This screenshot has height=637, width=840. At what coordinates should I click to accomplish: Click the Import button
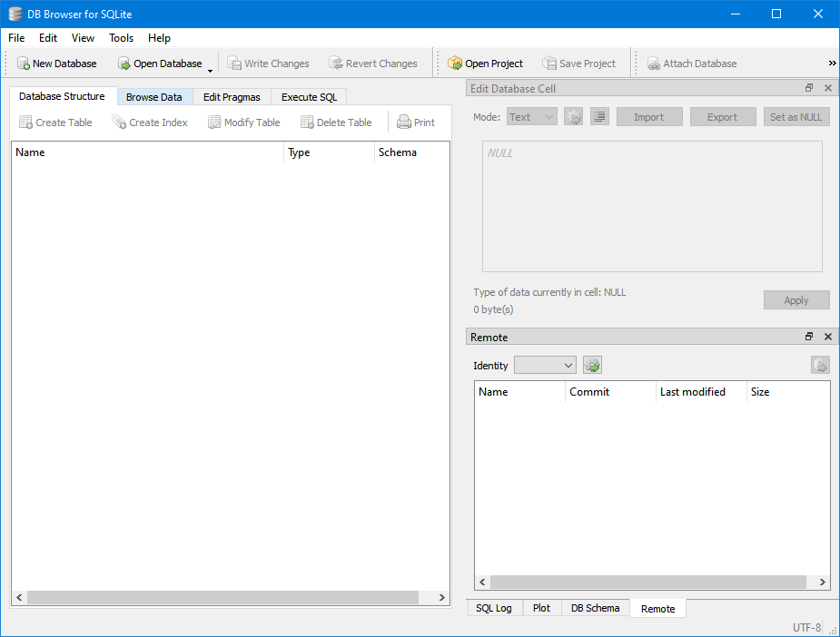point(648,117)
